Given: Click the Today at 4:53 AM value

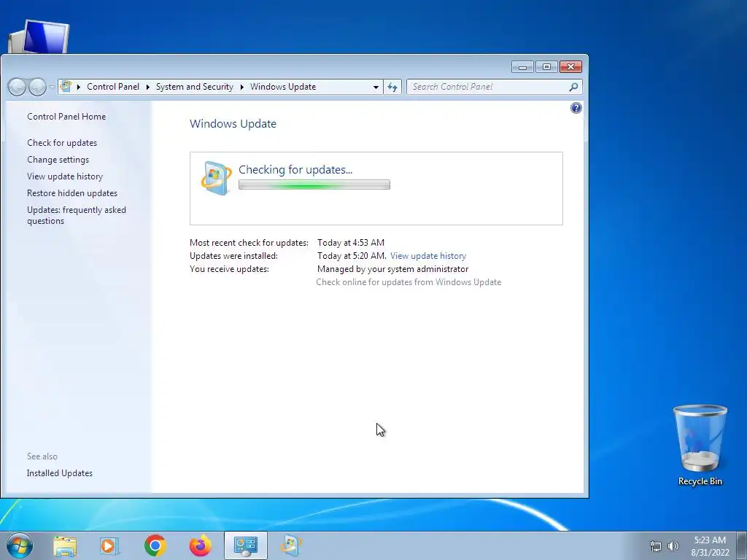Looking at the screenshot, I should pos(351,243).
